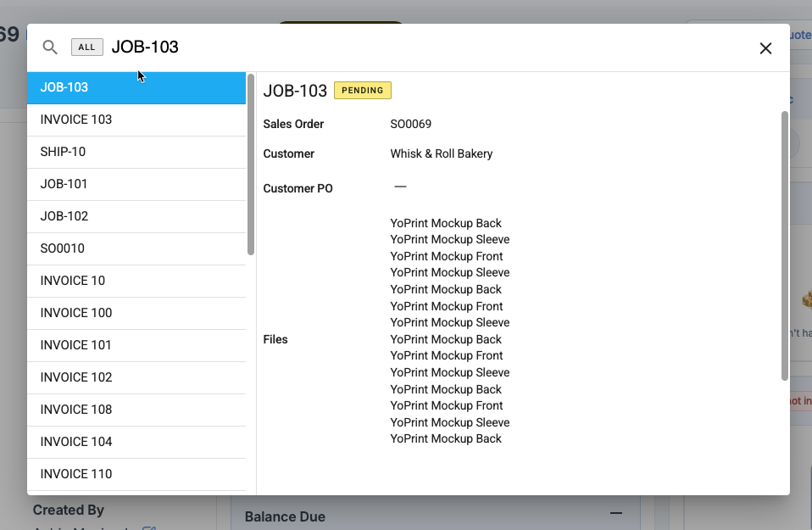Viewport: 812px width, 530px height.
Task: Click the search magnifier icon
Action: 50,47
